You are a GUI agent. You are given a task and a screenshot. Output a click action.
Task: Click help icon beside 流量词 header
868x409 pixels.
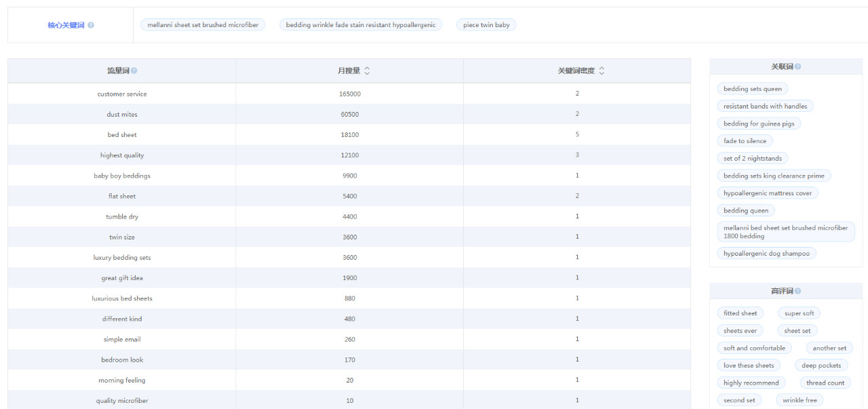(x=134, y=71)
